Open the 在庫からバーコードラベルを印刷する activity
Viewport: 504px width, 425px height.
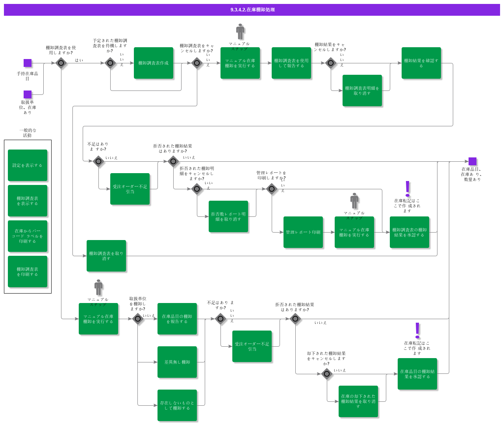(28, 236)
